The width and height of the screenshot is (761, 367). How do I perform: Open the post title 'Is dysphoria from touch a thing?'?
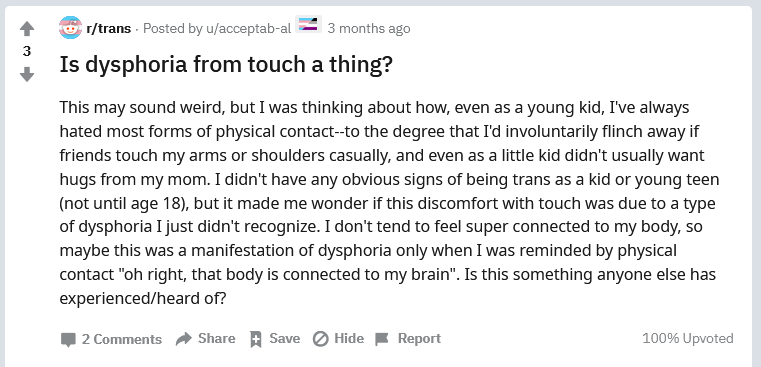226,65
